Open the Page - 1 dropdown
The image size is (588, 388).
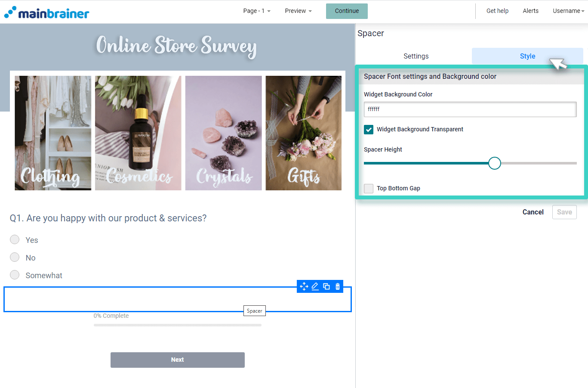click(256, 11)
